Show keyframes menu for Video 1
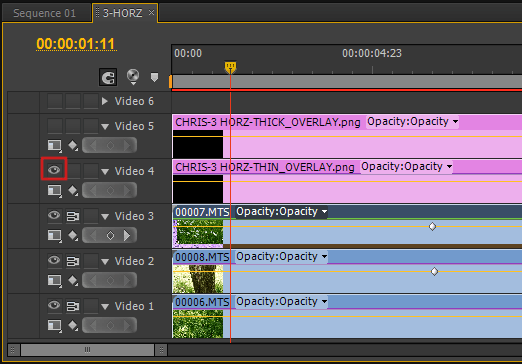522x364 pixels. [73, 325]
